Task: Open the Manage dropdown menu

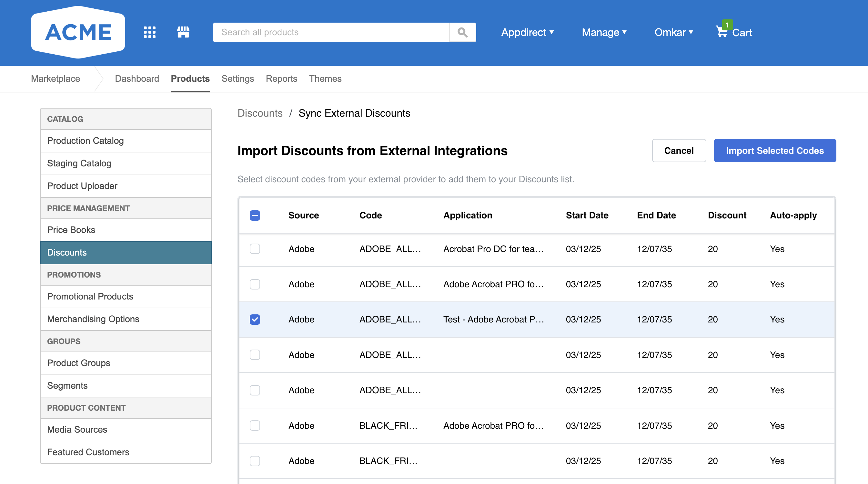Action: (x=604, y=32)
